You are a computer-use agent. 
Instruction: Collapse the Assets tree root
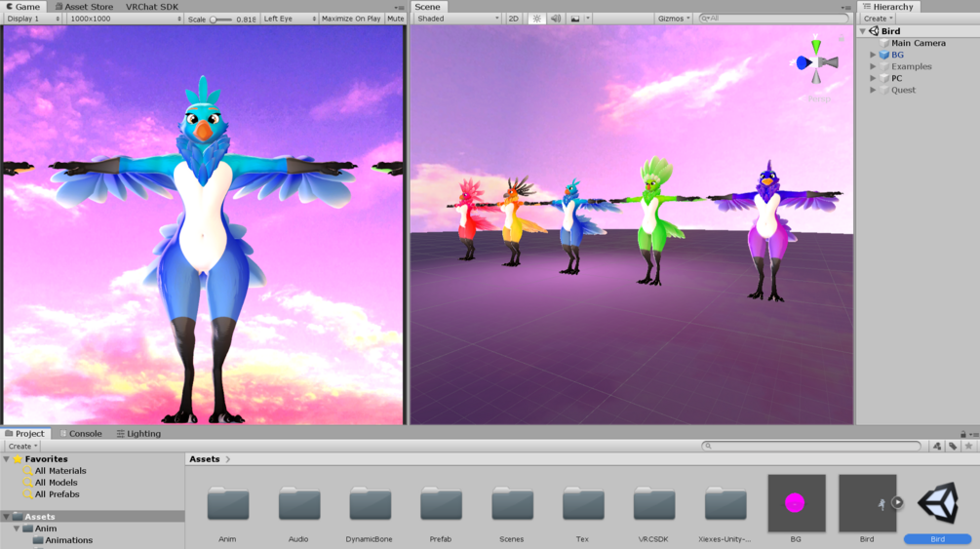pyautogui.click(x=6, y=517)
